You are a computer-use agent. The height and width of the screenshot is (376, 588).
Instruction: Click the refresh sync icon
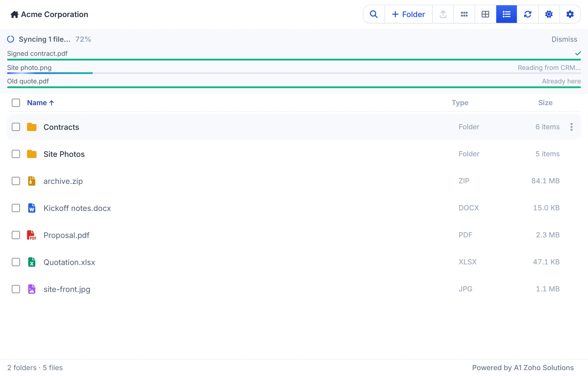tap(528, 14)
